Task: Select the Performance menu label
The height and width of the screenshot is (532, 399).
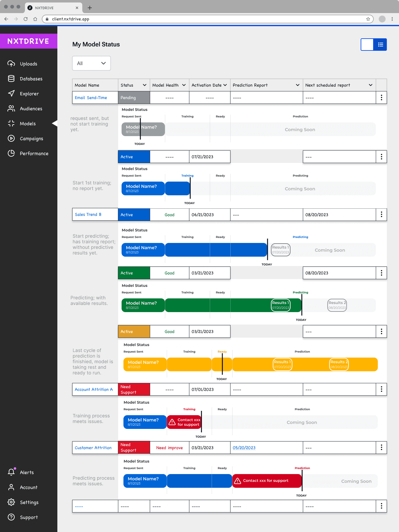Action: 34,154
